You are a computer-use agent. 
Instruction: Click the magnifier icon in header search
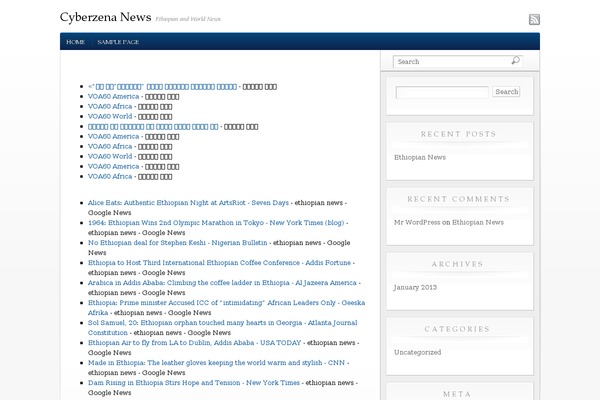point(515,60)
